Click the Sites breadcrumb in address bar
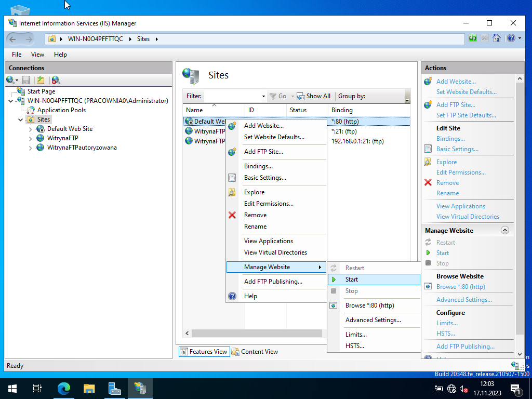The height and width of the screenshot is (399, 532). [143, 39]
